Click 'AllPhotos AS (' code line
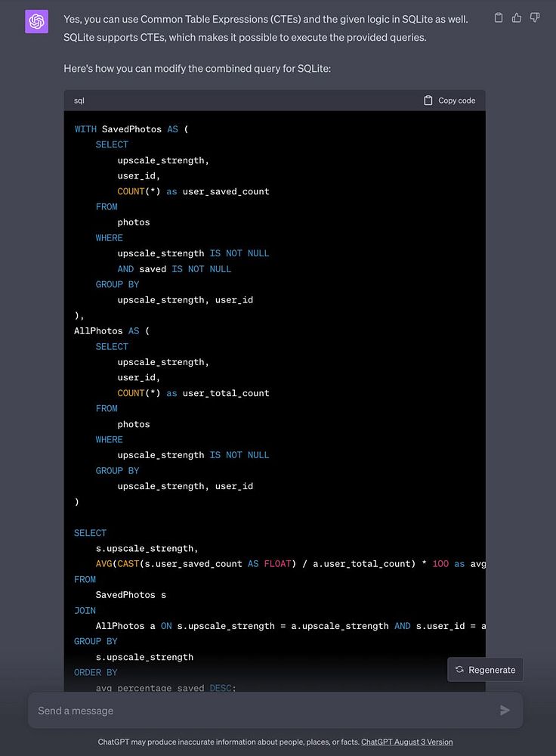 coord(112,331)
